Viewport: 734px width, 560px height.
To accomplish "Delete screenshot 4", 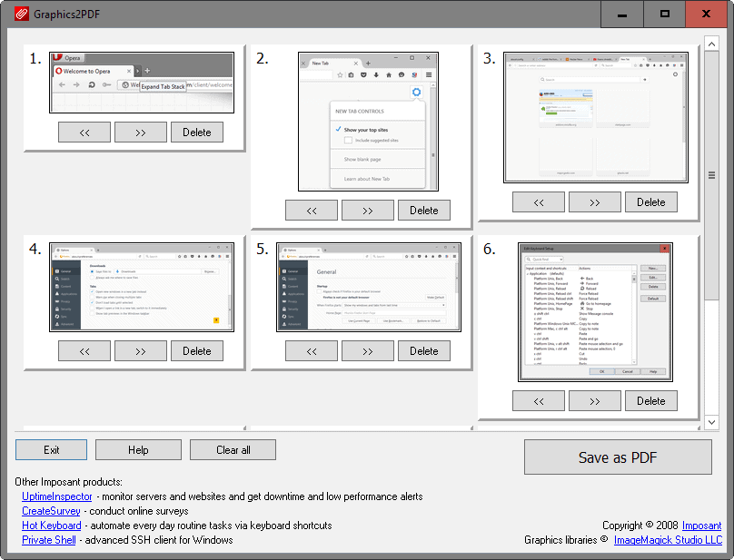I will [196, 350].
